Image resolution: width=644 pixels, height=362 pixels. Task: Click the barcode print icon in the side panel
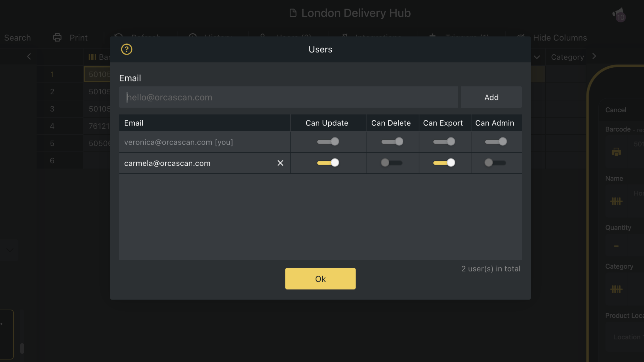point(616,152)
